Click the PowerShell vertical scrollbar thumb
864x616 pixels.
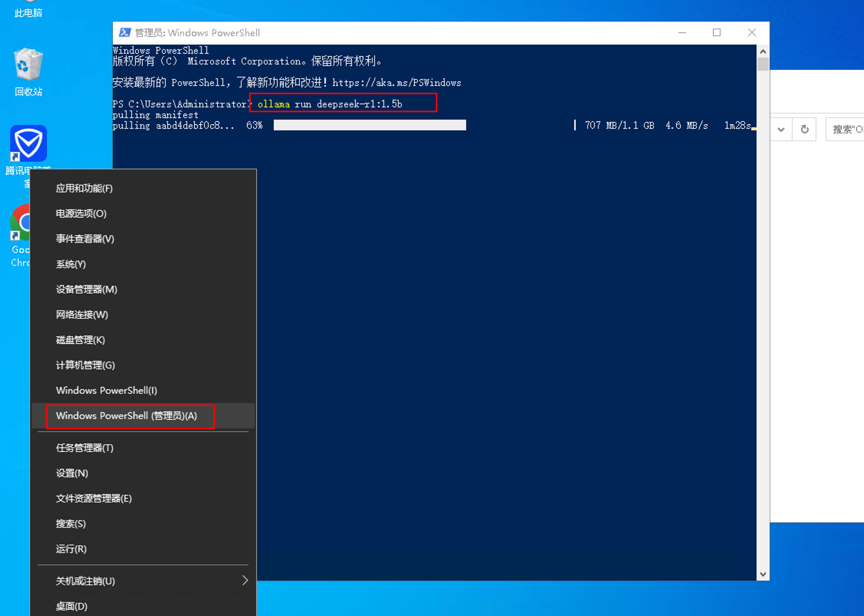click(x=763, y=64)
